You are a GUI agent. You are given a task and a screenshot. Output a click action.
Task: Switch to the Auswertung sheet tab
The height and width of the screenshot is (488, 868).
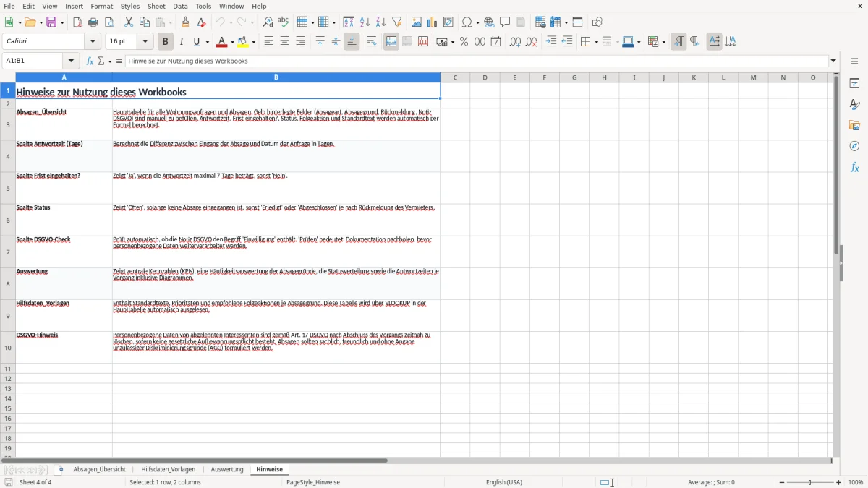click(x=227, y=469)
